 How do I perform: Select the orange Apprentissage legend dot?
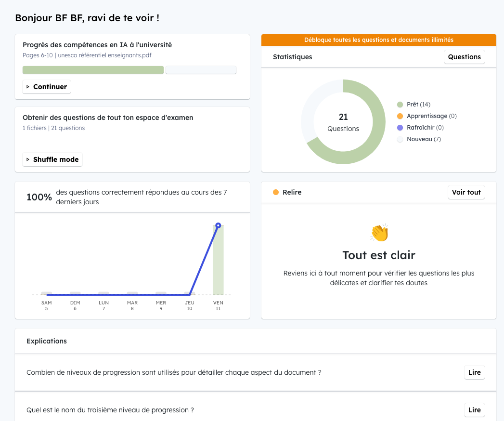click(400, 116)
